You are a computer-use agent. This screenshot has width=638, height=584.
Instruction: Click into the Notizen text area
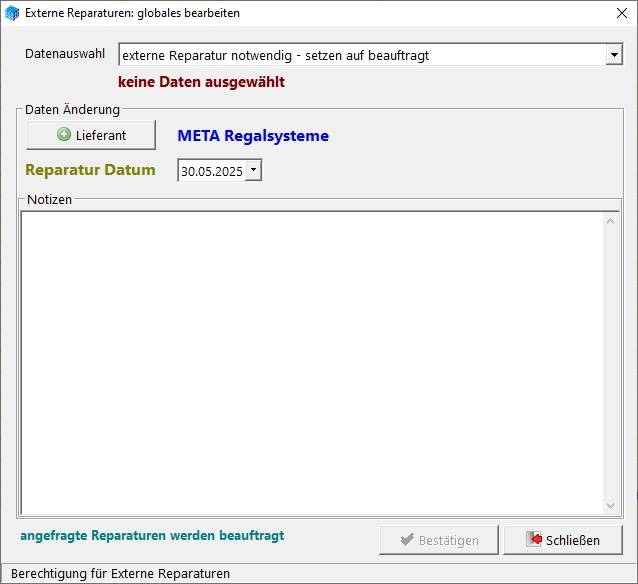(310, 360)
